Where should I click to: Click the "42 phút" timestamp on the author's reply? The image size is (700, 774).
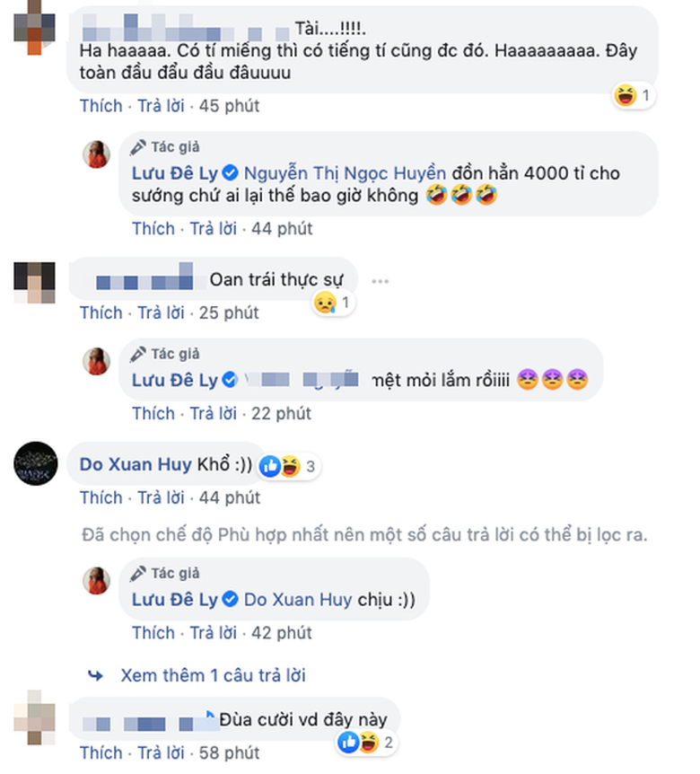point(282,633)
